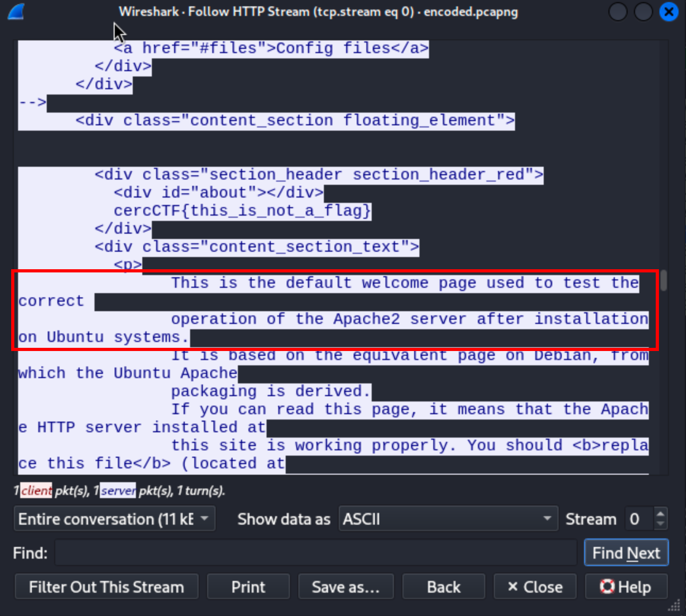Screen dimensions: 686x616
Task: Click the content_section floating_element div line
Action: (295, 121)
